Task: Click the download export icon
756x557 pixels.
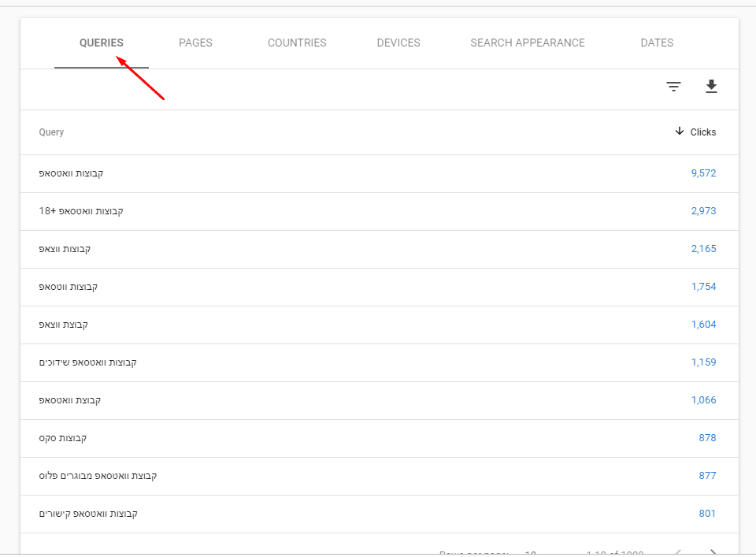Action: tap(711, 87)
